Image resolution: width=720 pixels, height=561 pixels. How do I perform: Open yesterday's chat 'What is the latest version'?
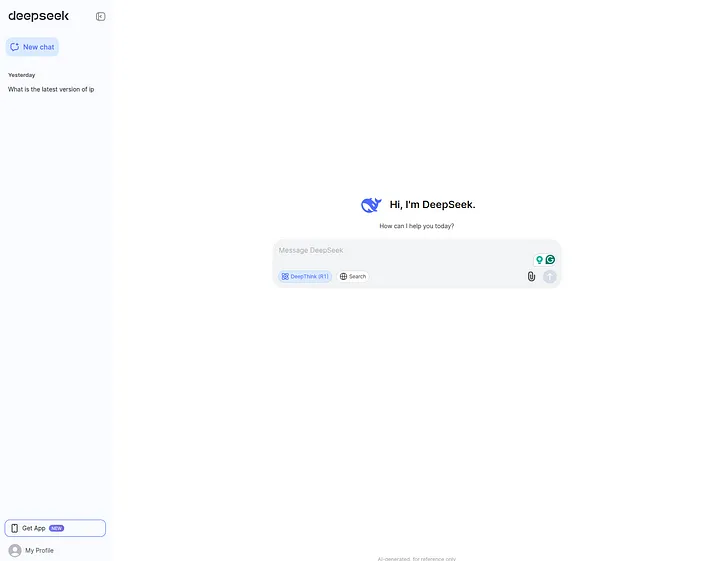pos(51,89)
